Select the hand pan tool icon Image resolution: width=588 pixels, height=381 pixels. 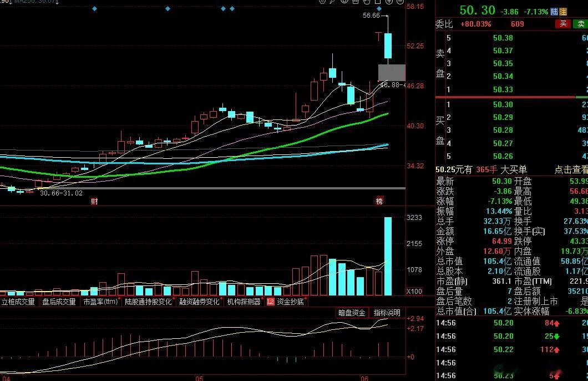tap(366, 2)
